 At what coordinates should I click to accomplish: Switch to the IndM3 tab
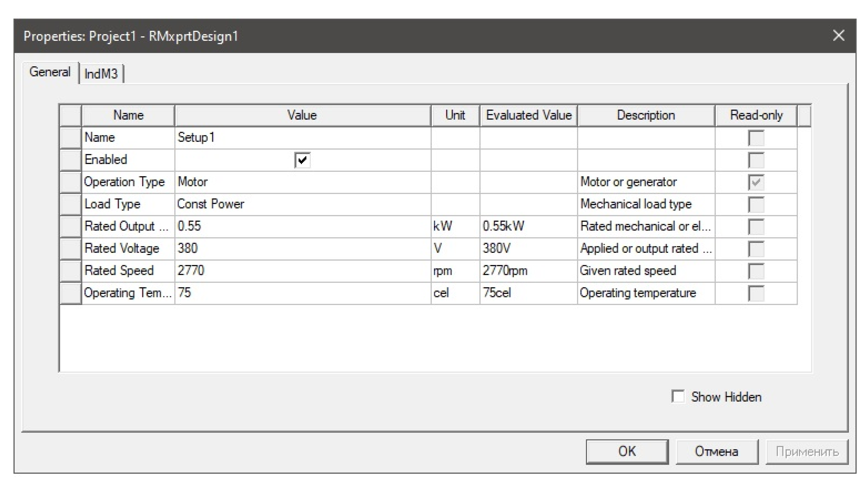[x=101, y=74]
